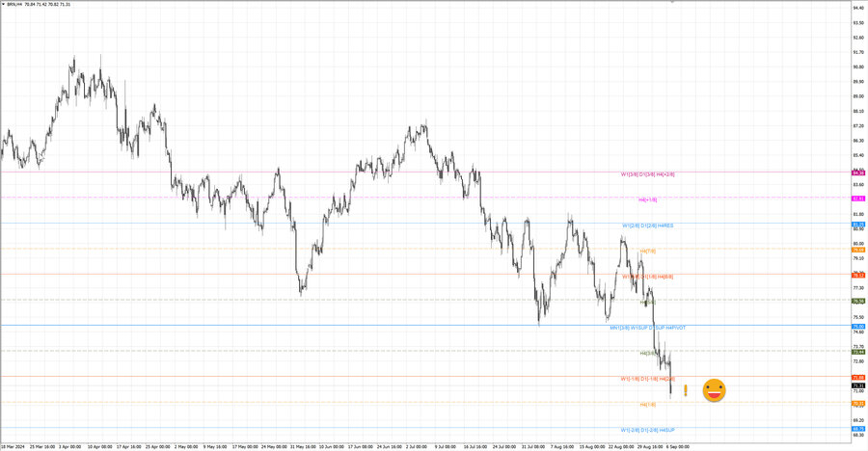Click the 7 Aug 16:00 date label

coord(563,446)
